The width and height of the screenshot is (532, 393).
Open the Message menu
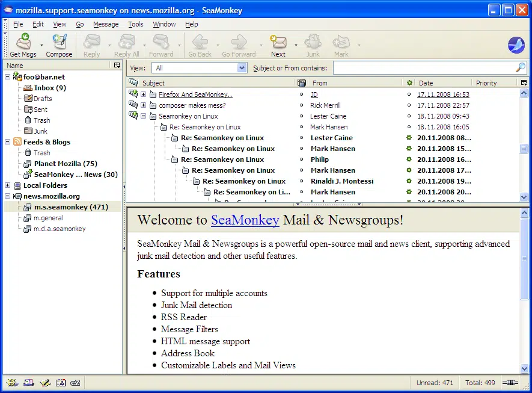point(106,24)
